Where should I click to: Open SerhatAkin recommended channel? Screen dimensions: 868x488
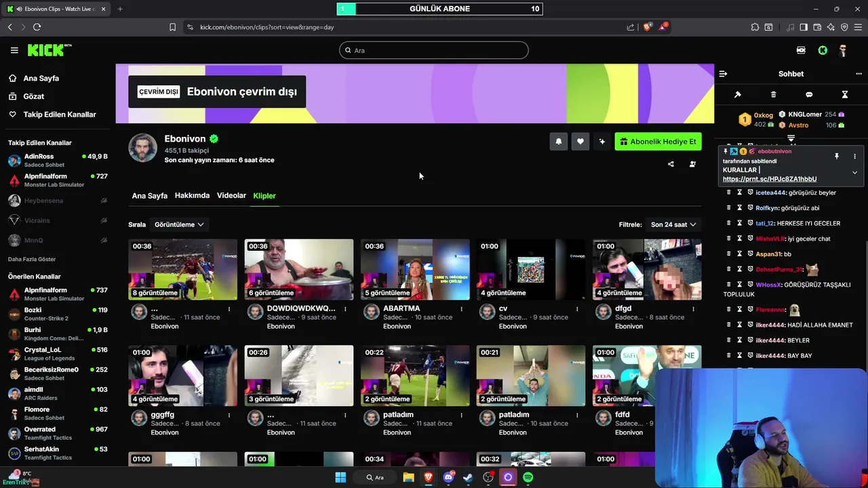pos(58,453)
